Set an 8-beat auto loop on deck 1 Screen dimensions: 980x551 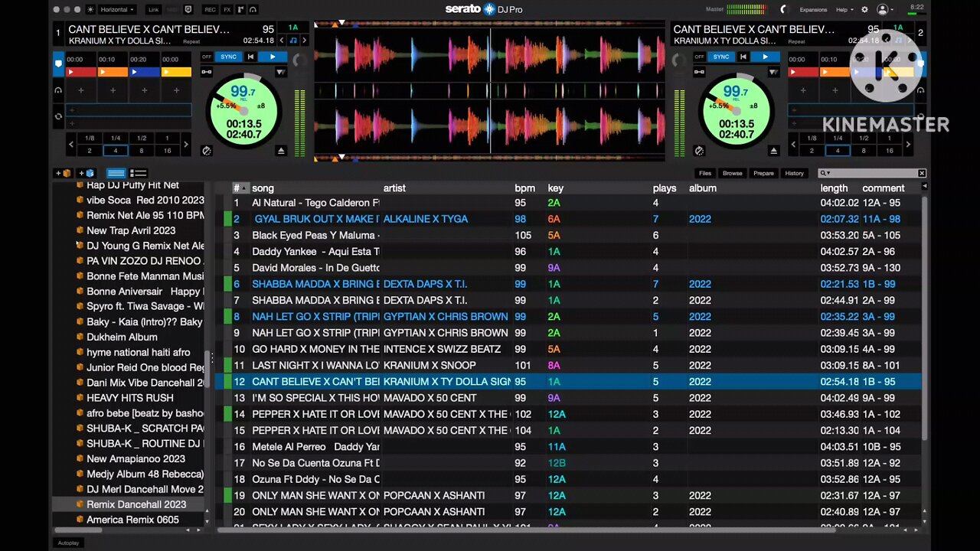[x=142, y=151]
